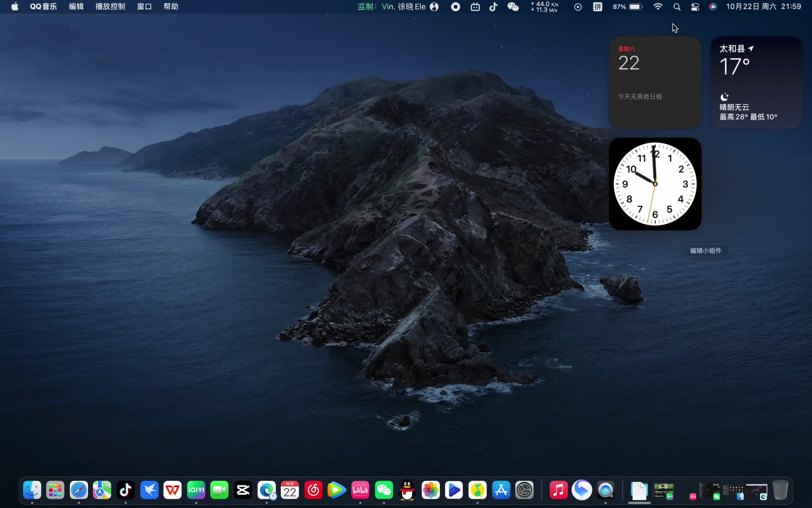Launch Safari from the Dock
The height and width of the screenshot is (508, 812).
click(79, 490)
